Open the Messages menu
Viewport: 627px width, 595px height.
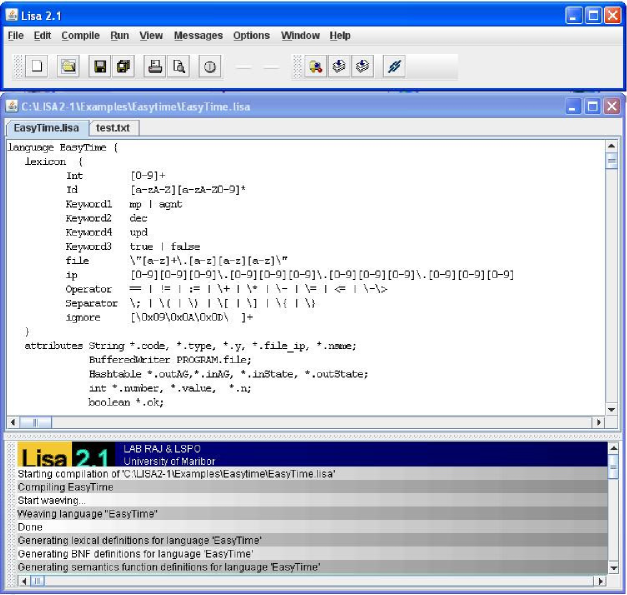coord(198,35)
